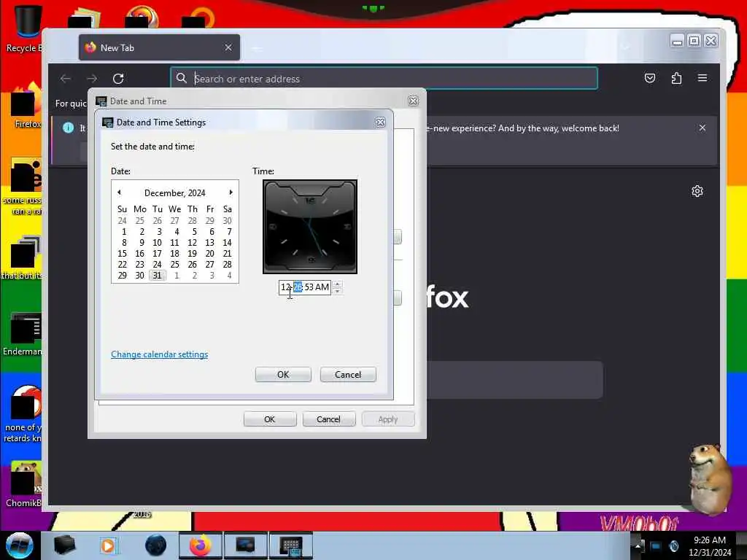Click the taskbar clock showing 9:26 AM
The image size is (747, 560).
pos(709,545)
